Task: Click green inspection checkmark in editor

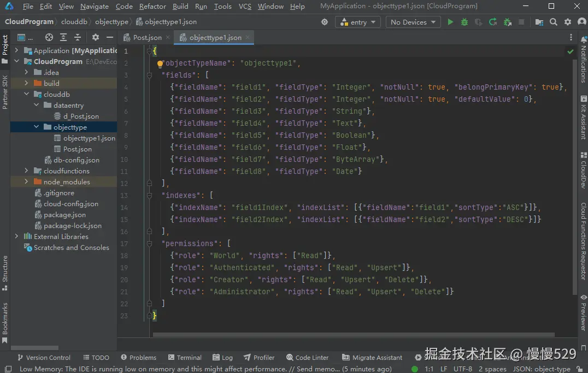Action: (x=570, y=51)
